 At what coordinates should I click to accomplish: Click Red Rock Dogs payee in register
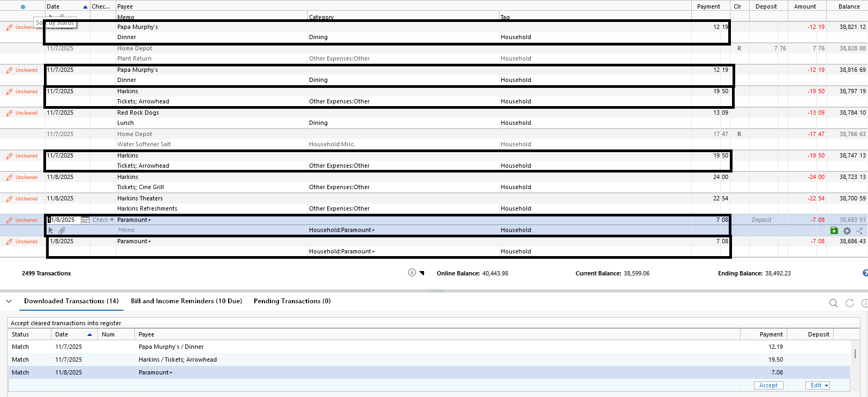[x=138, y=113]
